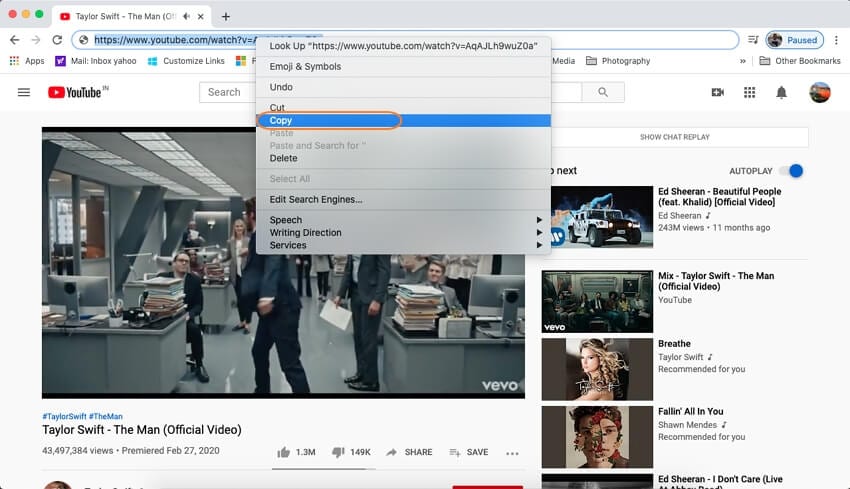Expand hidden bookmarks with the chevron
This screenshot has height=489, width=850.
pyautogui.click(x=743, y=61)
